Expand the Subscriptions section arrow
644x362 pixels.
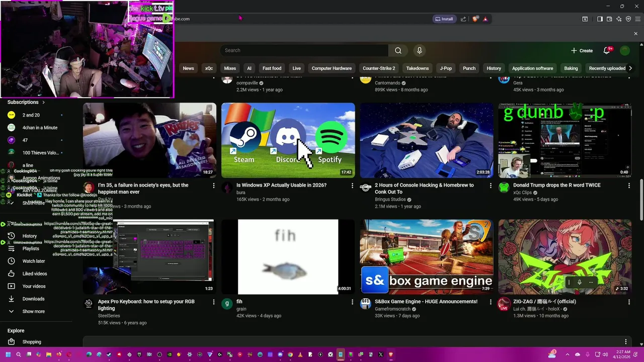coord(43,102)
